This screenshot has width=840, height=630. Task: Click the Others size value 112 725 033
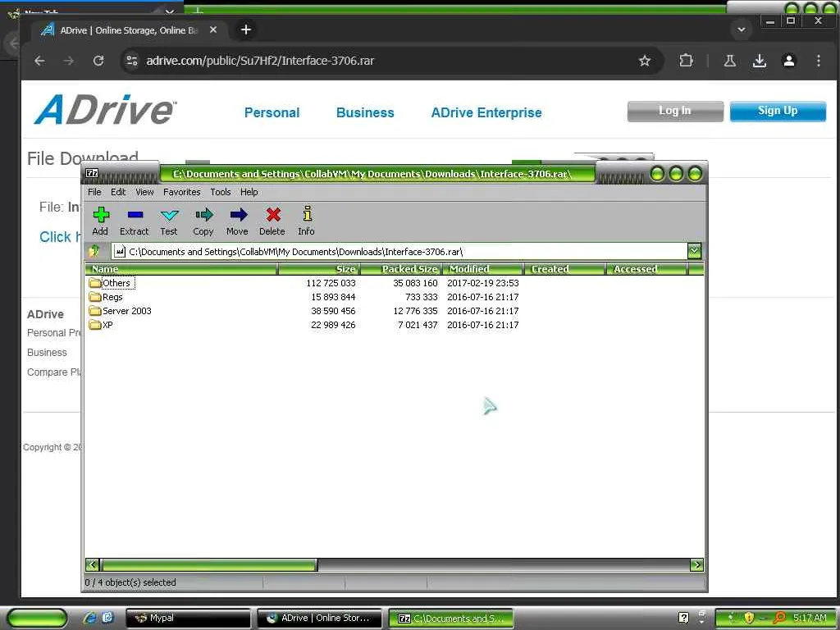tap(331, 283)
